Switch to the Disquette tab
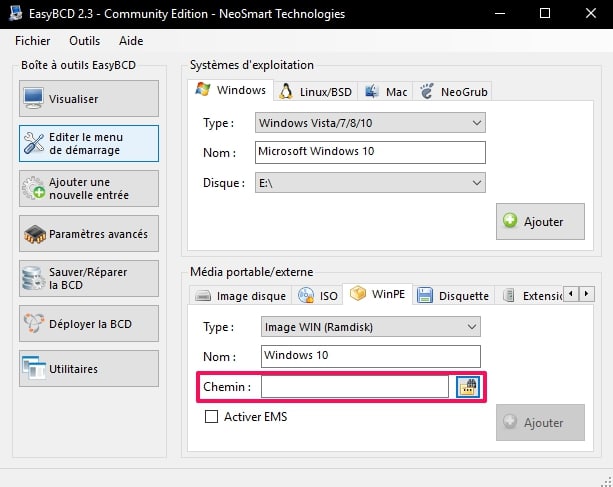613x487 pixels. coord(453,296)
